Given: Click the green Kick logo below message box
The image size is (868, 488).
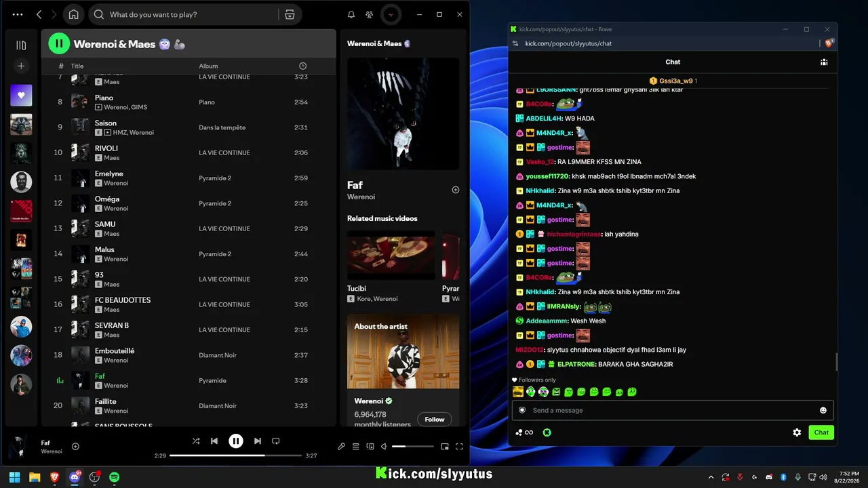Looking at the screenshot, I should click(547, 432).
